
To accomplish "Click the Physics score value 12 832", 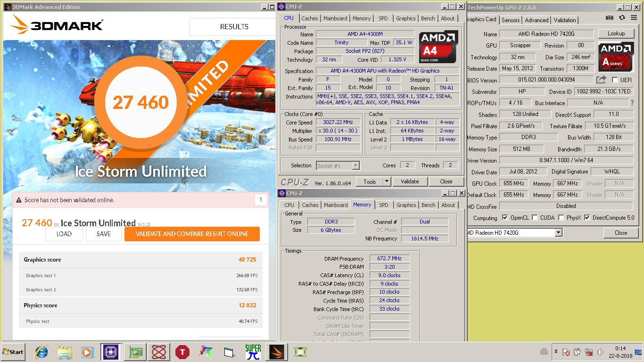I will pos(248,305).
